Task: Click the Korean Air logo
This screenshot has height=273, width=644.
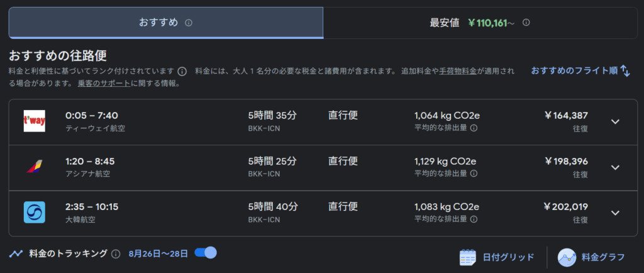Action: [x=35, y=212]
